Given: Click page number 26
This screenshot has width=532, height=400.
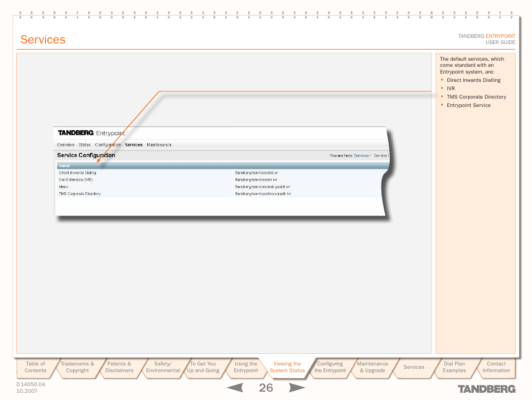Looking at the screenshot, I should (265, 387).
